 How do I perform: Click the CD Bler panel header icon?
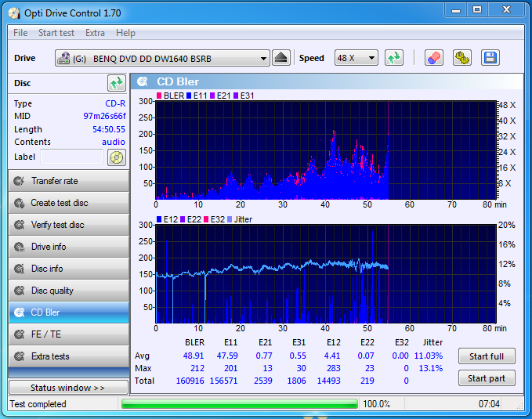143,81
